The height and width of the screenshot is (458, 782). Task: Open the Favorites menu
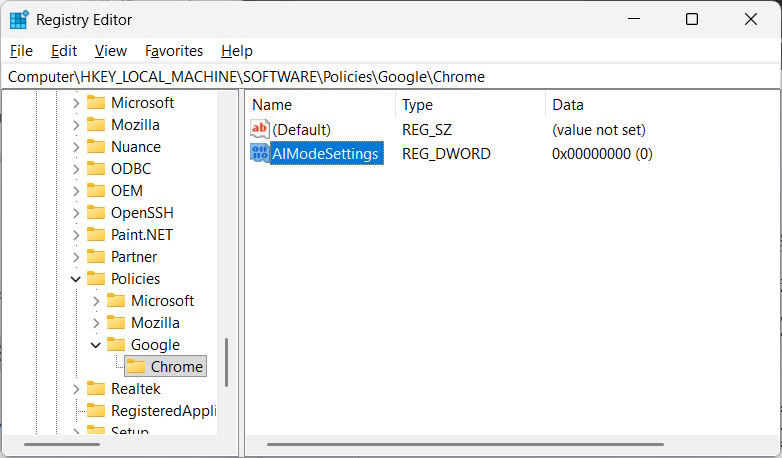click(174, 51)
